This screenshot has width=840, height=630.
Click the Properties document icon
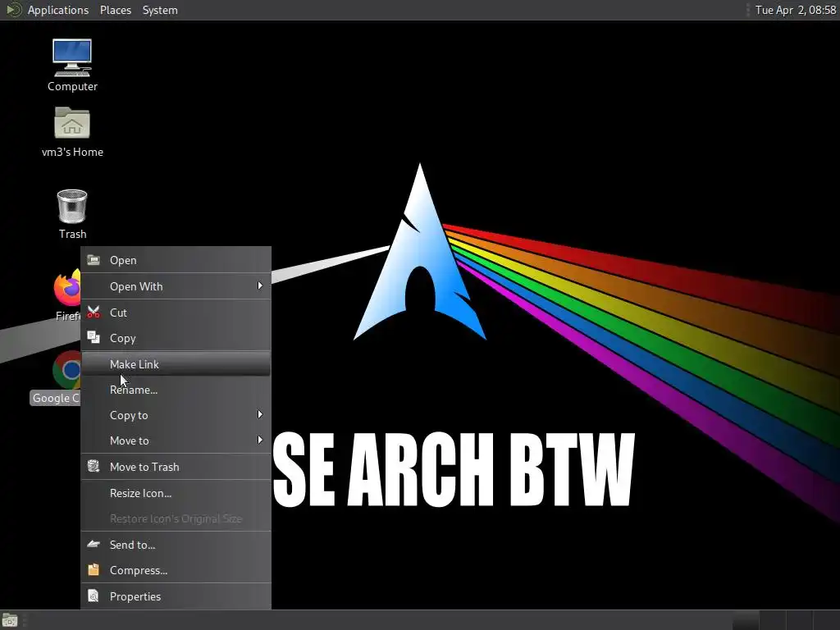click(94, 596)
